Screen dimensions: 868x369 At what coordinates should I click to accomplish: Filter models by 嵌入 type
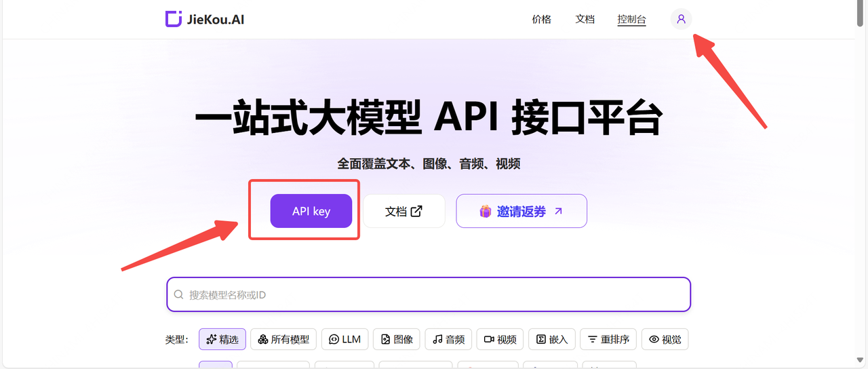pyautogui.click(x=551, y=339)
